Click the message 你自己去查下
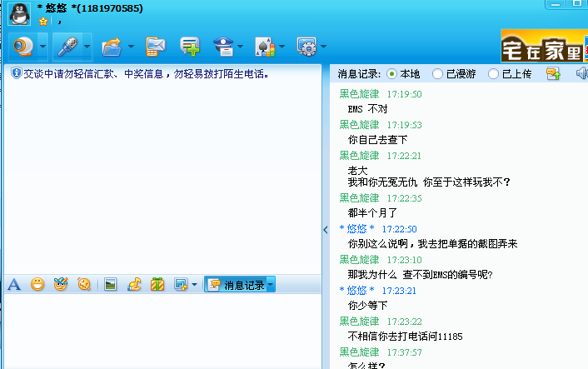588x369 pixels. point(377,140)
